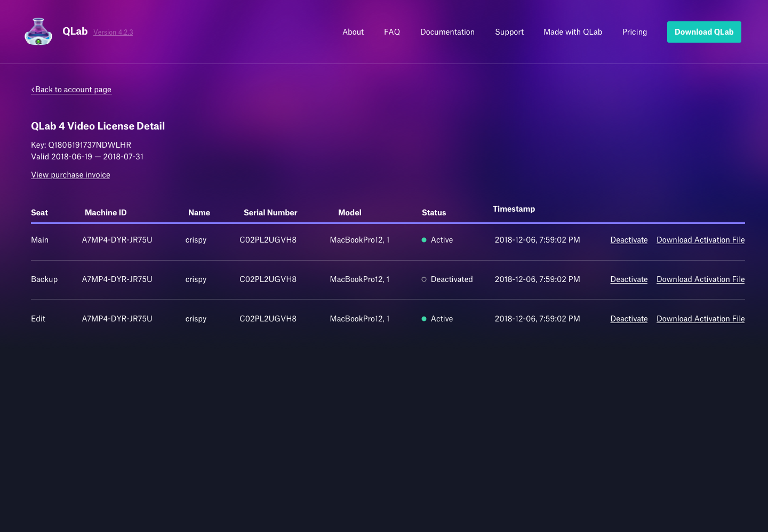Click the Serial Number column header
The image size is (768, 532).
(x=270, y=213)
